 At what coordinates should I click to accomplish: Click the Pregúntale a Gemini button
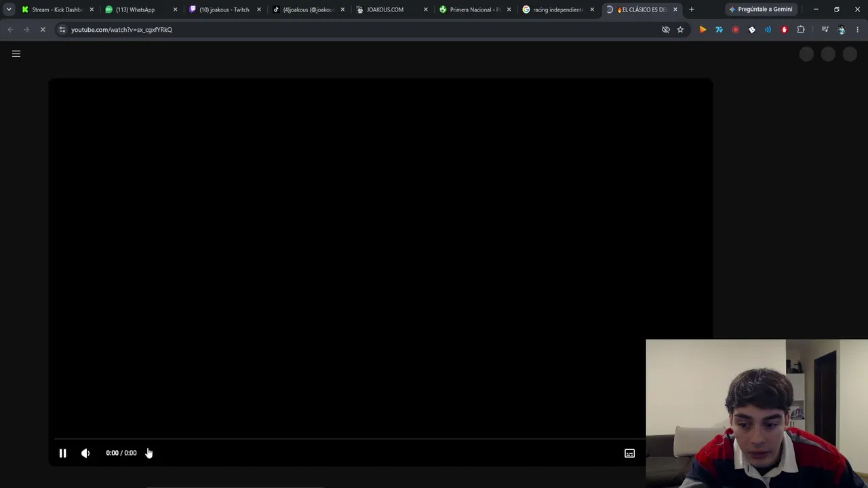760,9
